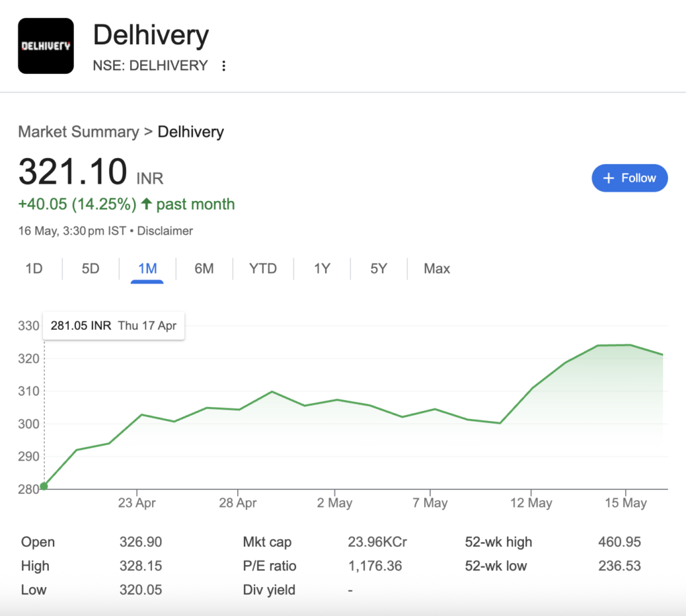Click the Delhivery company title
Screen dimensions: 686x616
pos(151,35)
